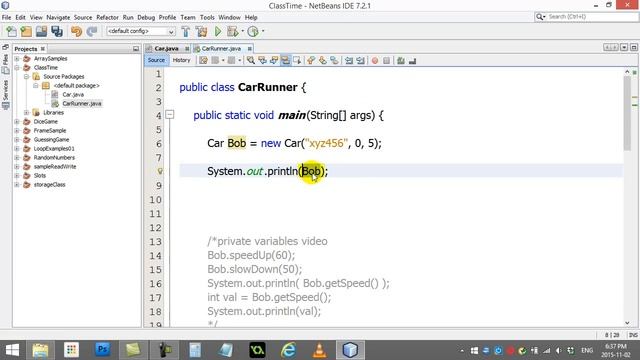Collapse the main method code fold

click(170, 115)
